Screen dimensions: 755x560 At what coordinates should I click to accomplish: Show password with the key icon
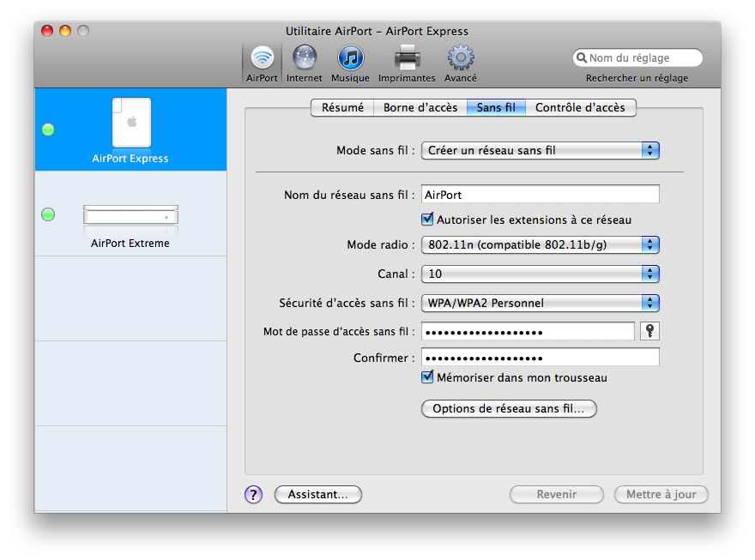[x=649, y=331]
